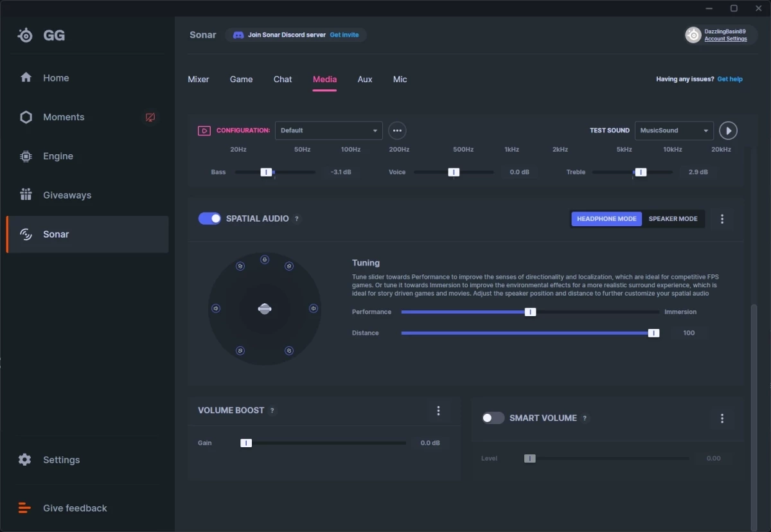Select the front right speaker icon
771x532 pixels.
point(289,266)
